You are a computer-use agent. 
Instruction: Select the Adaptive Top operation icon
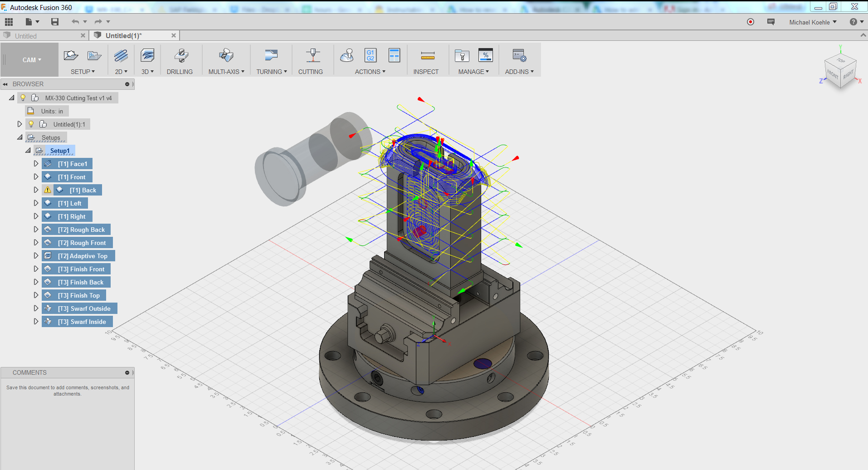pos(49,255)
